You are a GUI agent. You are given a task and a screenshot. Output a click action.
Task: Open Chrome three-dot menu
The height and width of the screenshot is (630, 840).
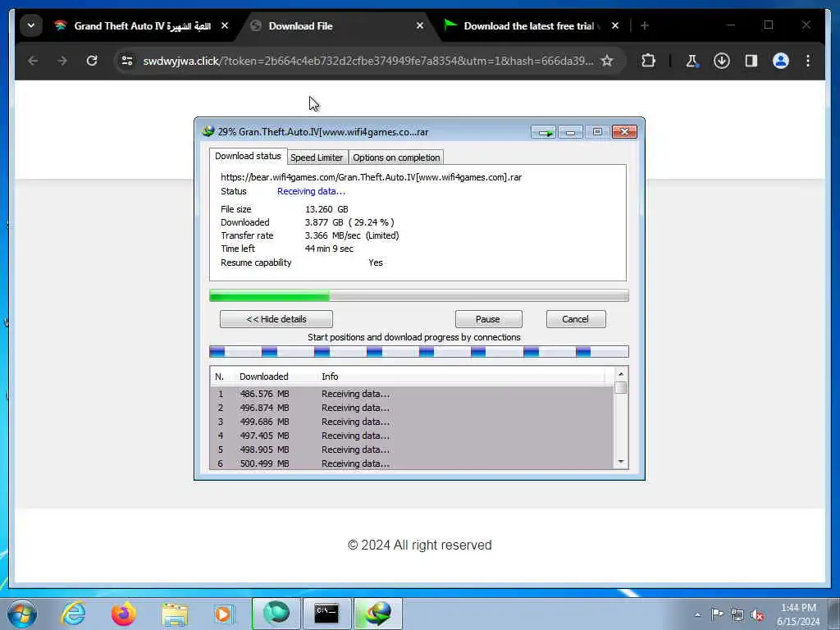pyautogui.click(x=808, y=61)
